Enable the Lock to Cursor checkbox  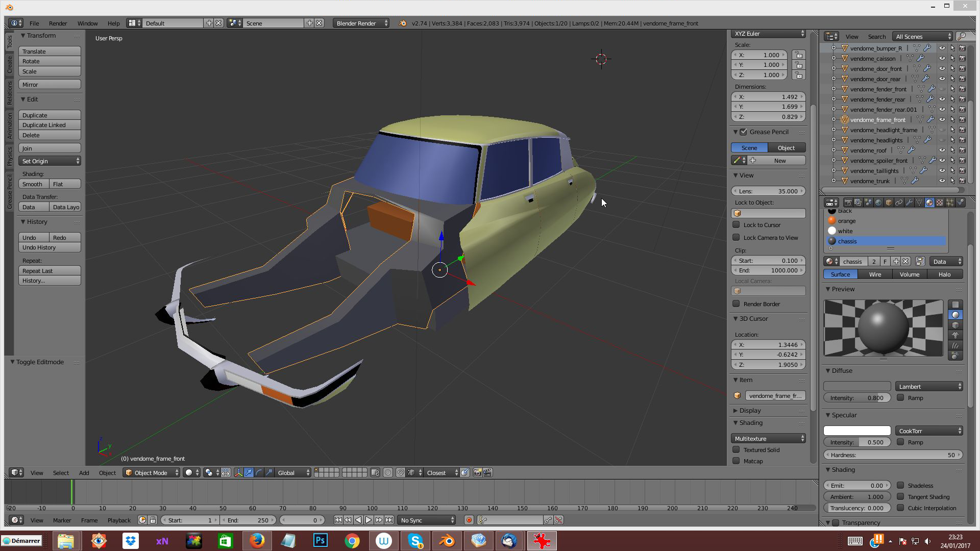click(x=736, y=224)
